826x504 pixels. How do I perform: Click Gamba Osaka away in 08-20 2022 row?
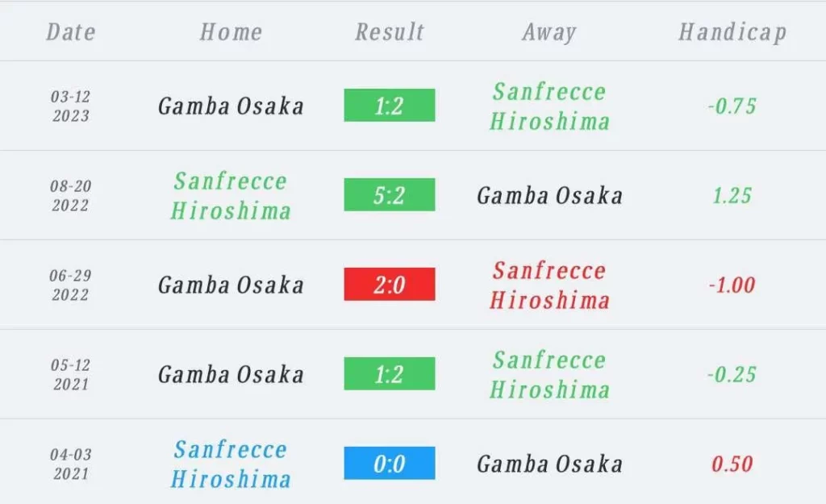549,196
